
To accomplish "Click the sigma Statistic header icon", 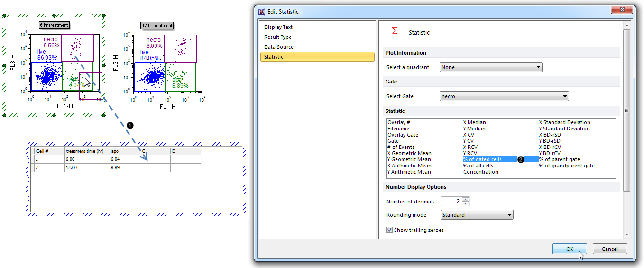I will click(x=394, y=32).
